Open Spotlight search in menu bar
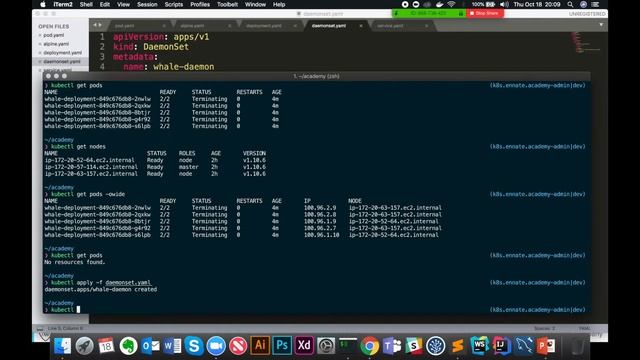This screenshot has height=360, width=640. click(x=570, y=4)
